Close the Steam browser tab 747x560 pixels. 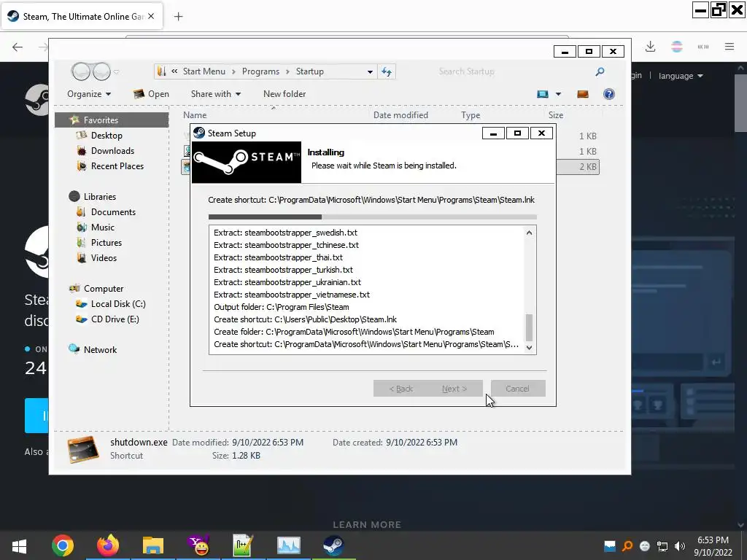151,16
